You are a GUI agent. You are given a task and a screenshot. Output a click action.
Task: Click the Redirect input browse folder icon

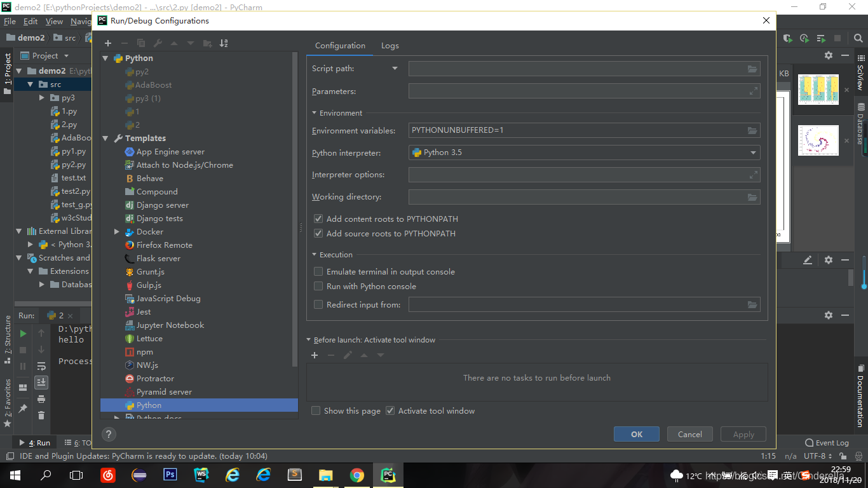(x=752, y=305)
